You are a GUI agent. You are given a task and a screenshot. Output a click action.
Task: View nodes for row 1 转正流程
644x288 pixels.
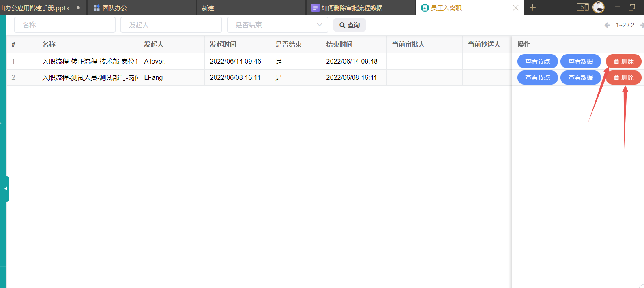click(538, 62)
